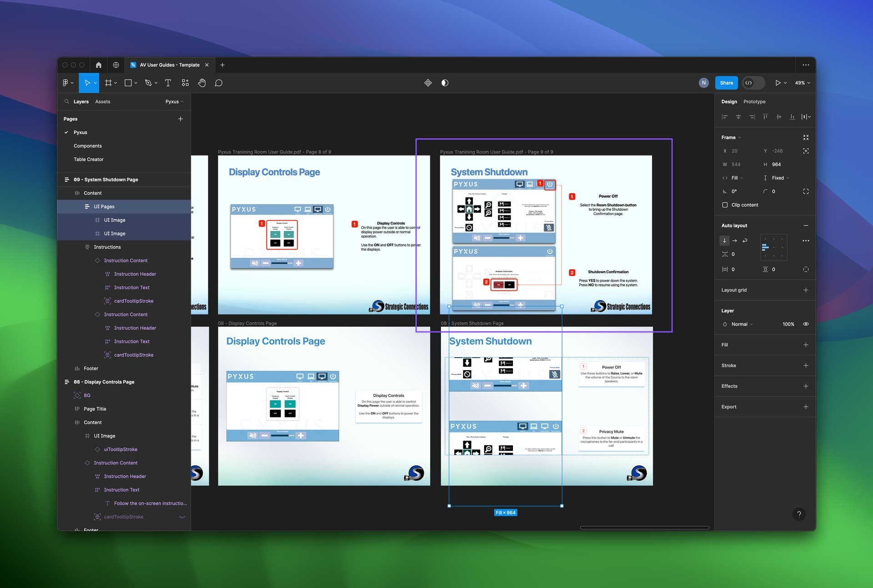This screenshot has width=873, height=588.
Task: Select the Pen tool
Action: [x=148, y=83]
